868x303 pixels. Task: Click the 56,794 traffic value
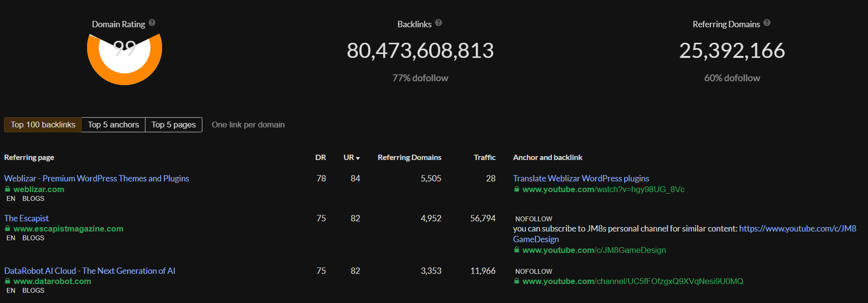pyautogui.click(x=483, y=218)
